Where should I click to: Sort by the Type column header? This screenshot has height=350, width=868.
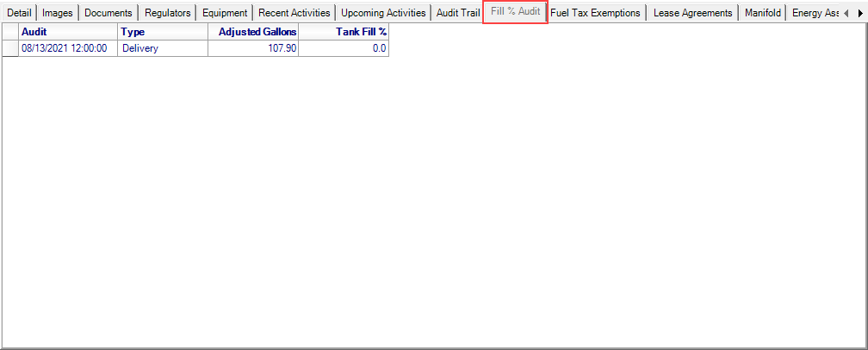point(163,32)
